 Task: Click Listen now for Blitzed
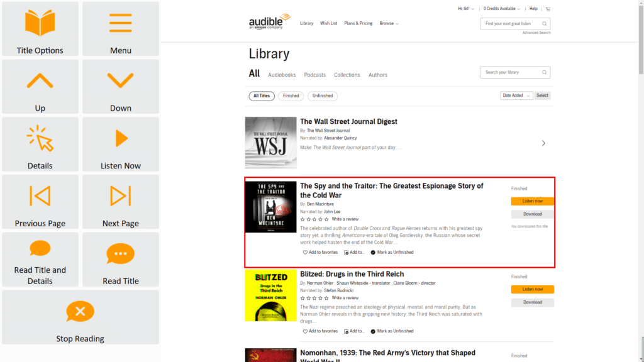(x=532, y=289)
